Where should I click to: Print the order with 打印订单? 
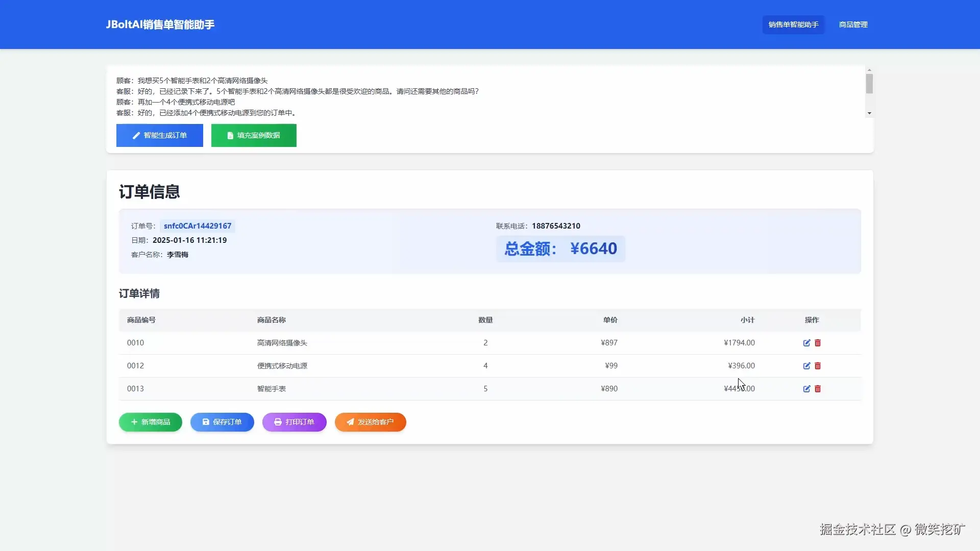pos(294,422)
